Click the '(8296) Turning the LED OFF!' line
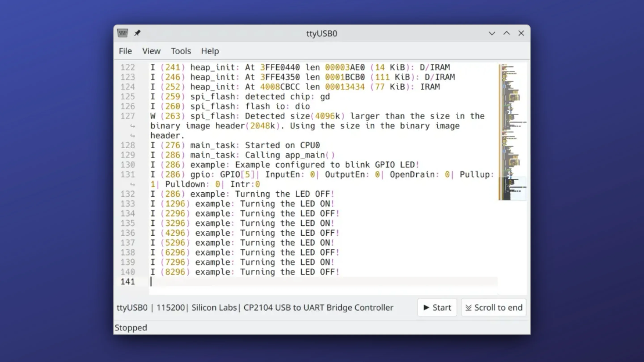The width and height of the screenshot is (644, 362). point(245,272)
